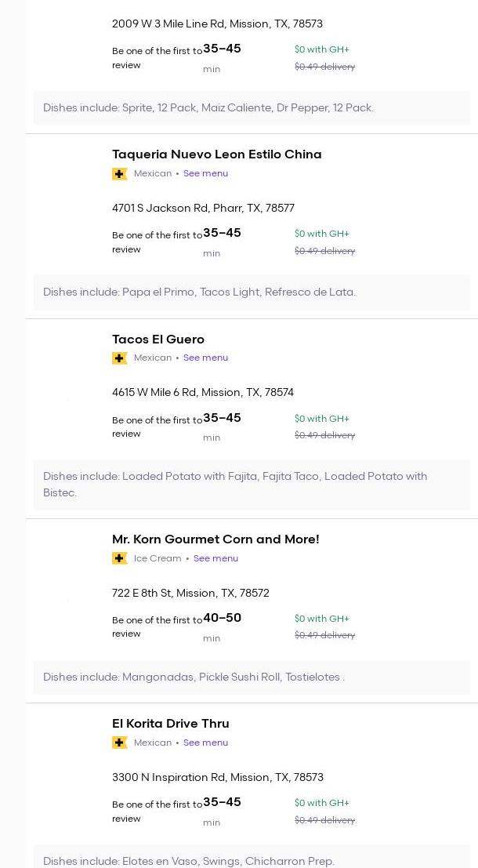This screenshot has height=868, width=478.
Task: Open See menu for Taqueria Nuevo Leon
Action: 205,174
